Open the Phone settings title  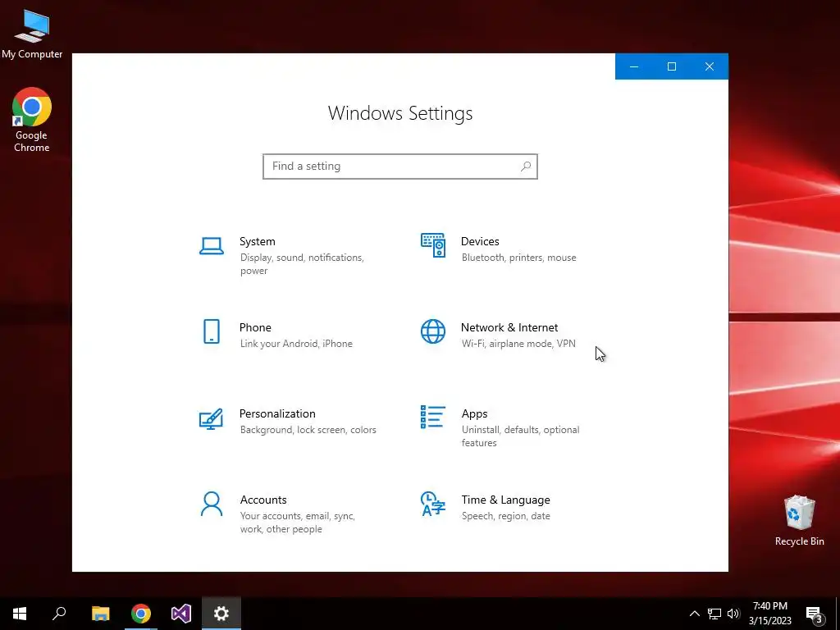[x=255, y=327]
